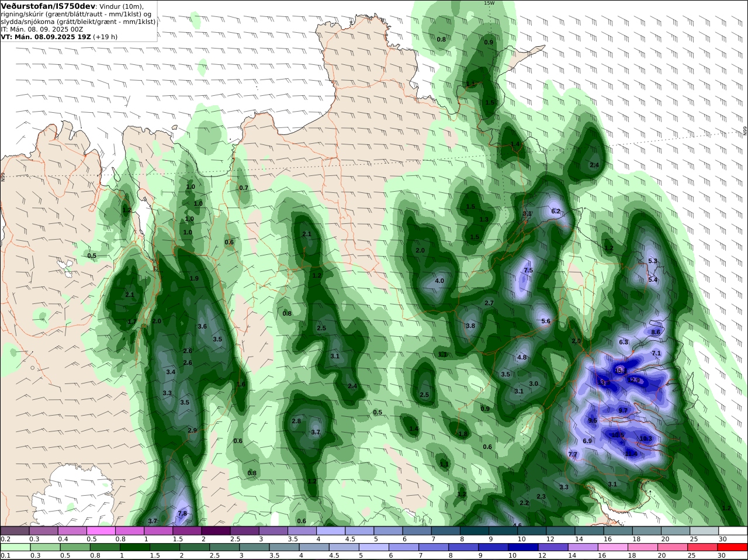
Task: Click the 4.8 precipitation value
Action: [522, 357]
